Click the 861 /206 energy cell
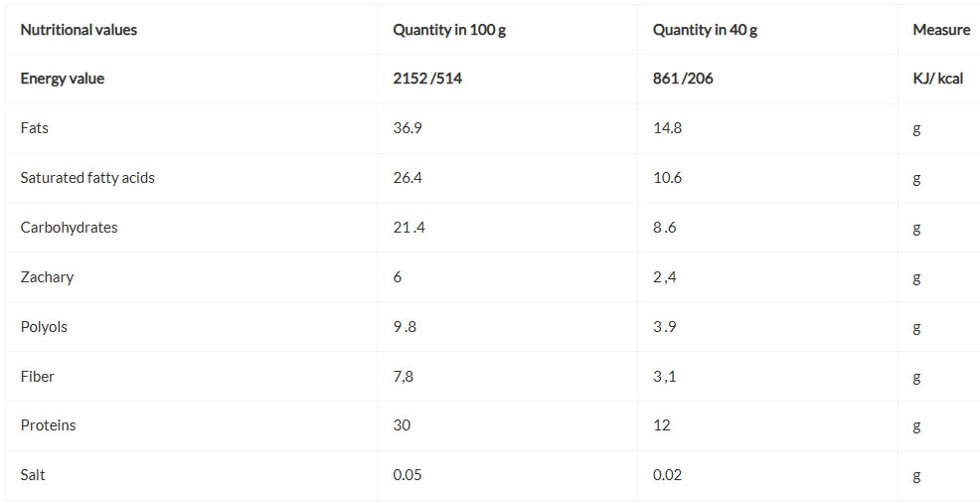 pos(683,79)
